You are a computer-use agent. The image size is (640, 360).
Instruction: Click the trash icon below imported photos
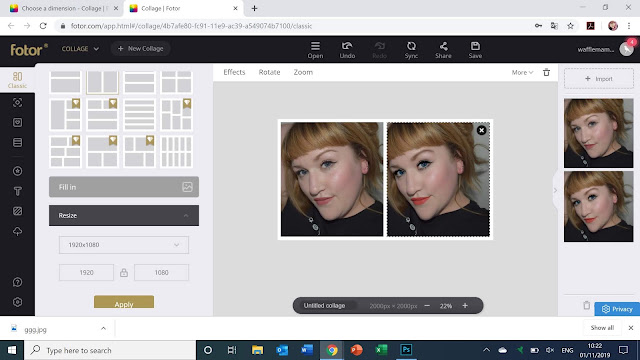coord(587,305)
